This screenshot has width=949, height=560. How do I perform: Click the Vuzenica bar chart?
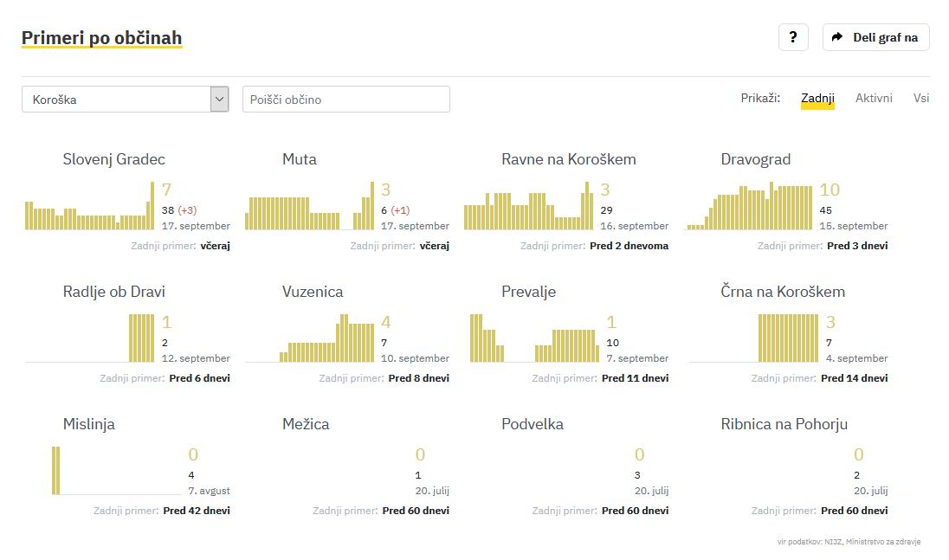coord(309,339)
